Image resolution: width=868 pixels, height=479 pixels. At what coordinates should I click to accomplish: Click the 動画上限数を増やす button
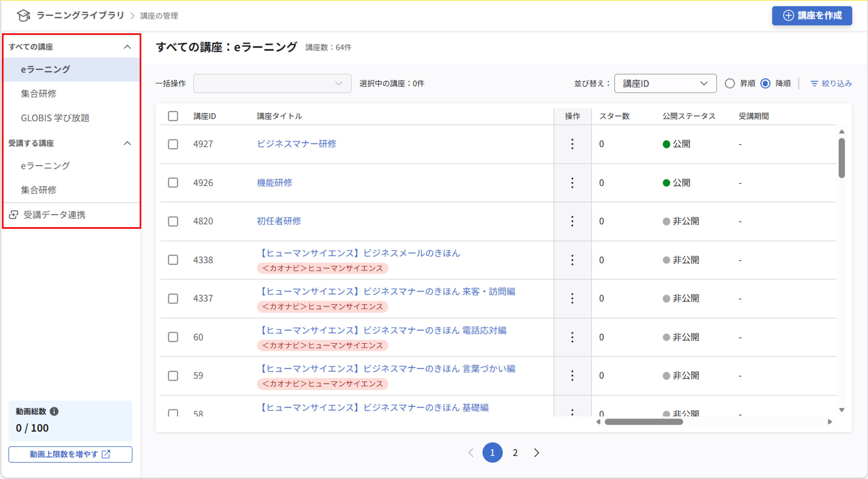pyautogui.click(x=70, y=454)
